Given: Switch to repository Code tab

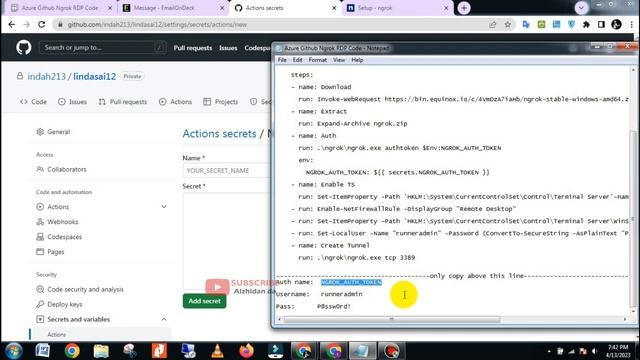Looking at the screenshot, I should point(33,102).
